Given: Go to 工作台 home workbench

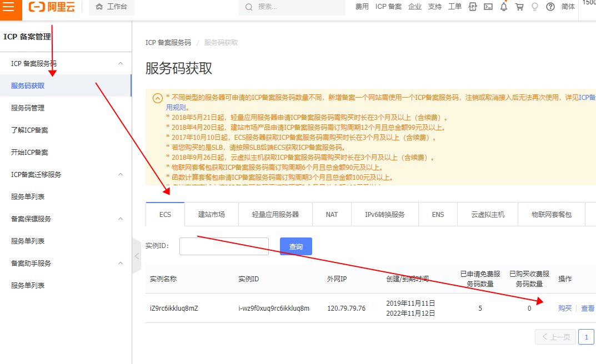Looking at the screenshot, I should point(112,7).
